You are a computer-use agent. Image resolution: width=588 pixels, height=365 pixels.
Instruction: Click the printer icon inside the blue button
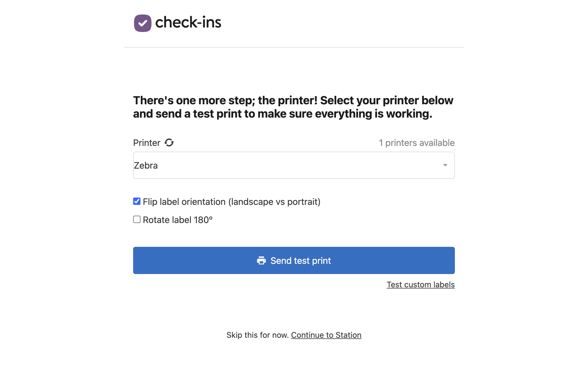point(262,261)
